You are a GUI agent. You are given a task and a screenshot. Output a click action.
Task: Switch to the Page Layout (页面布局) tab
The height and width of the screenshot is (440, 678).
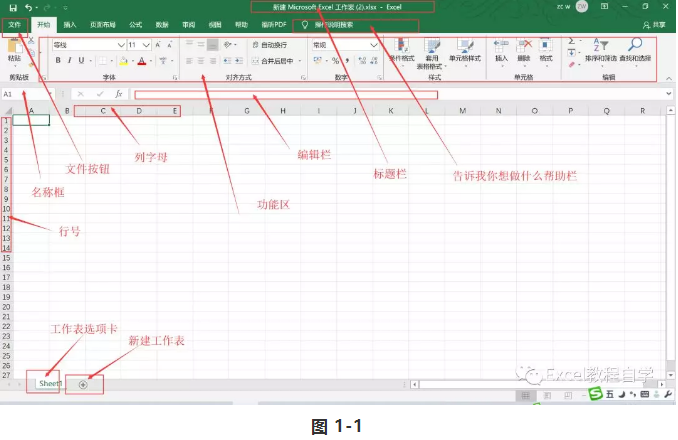pos(102,25)
